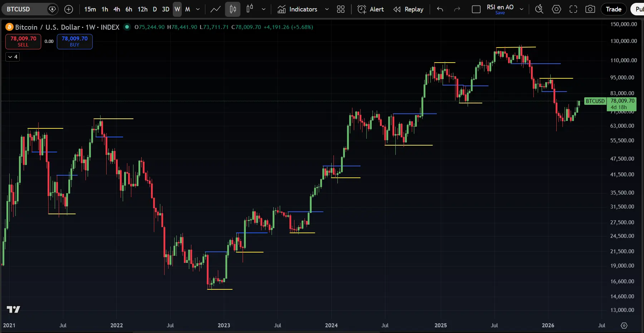Viewport: 644px width, 333px height.
Task: Click the red SELL price button
Action: coord(23,41)
